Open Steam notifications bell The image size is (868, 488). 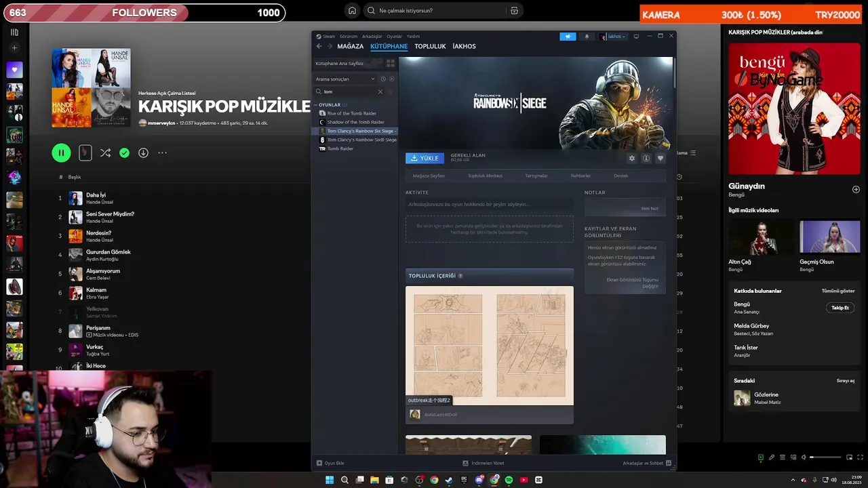587,37
